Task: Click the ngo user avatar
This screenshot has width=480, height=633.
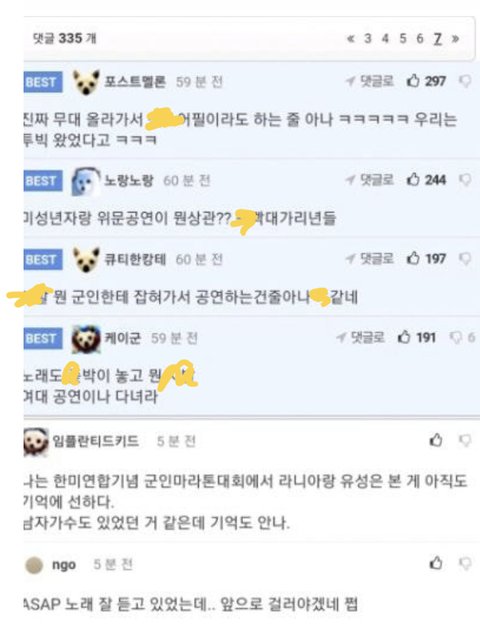Action: coord(34,565)
